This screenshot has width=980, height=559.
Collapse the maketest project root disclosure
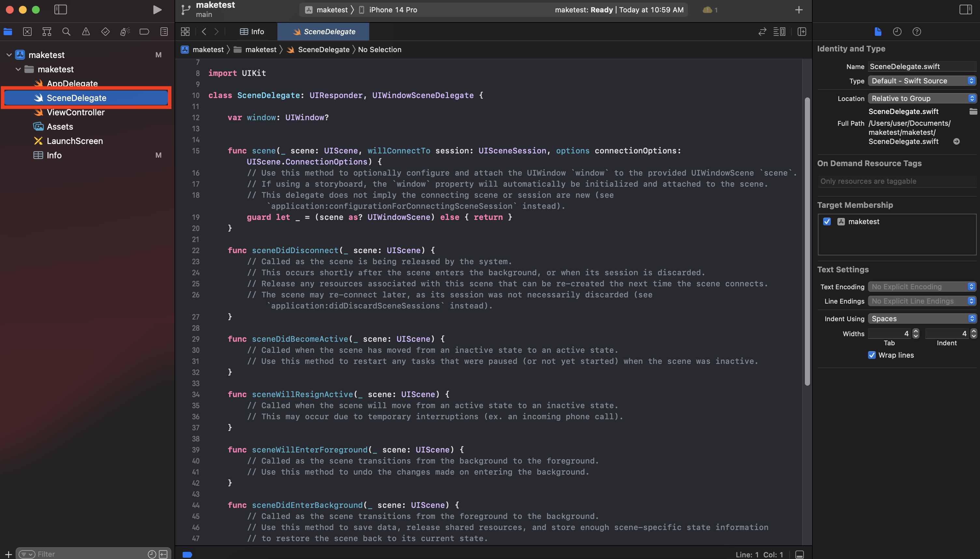9,55
